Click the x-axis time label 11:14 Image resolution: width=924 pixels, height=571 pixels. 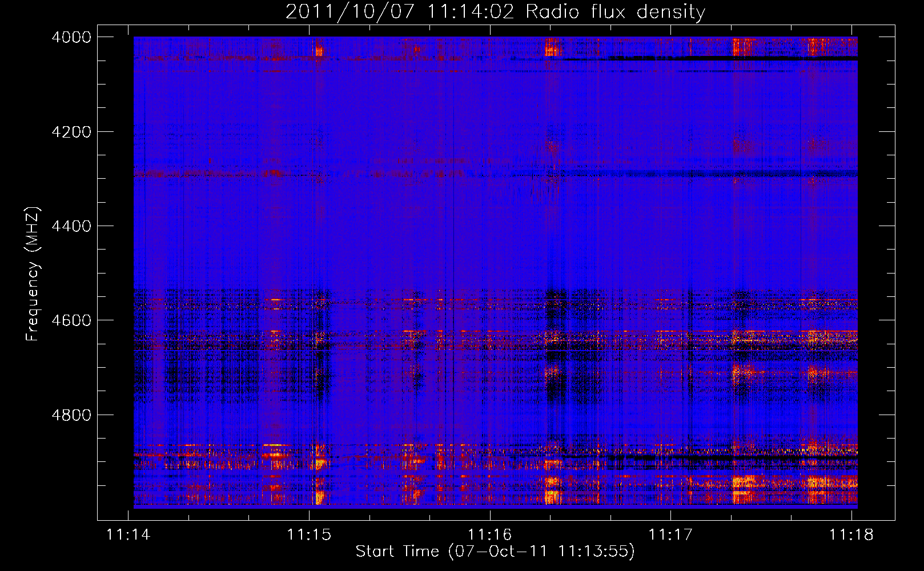click(x=128, y=535)
